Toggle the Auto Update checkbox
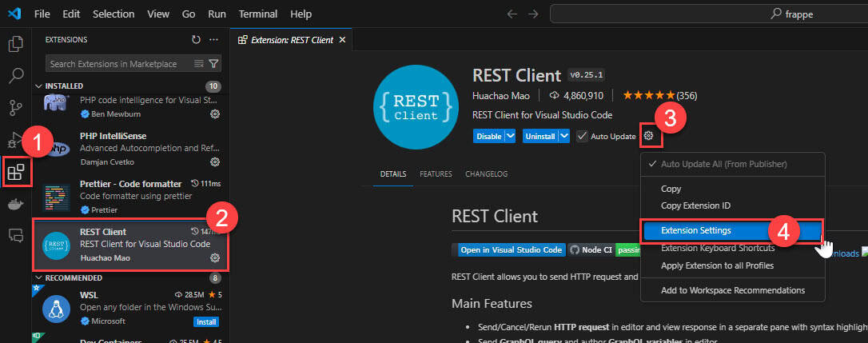Image resolution: width=868 pixels, height=343 pixels. coord(582,136)
